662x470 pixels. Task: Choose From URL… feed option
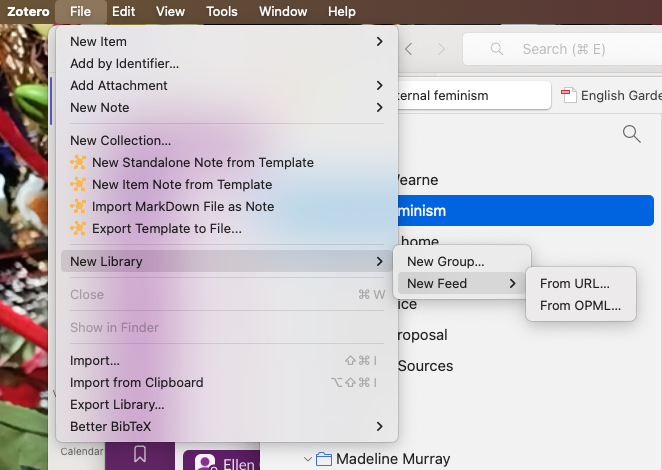click(x=581, y=283)
